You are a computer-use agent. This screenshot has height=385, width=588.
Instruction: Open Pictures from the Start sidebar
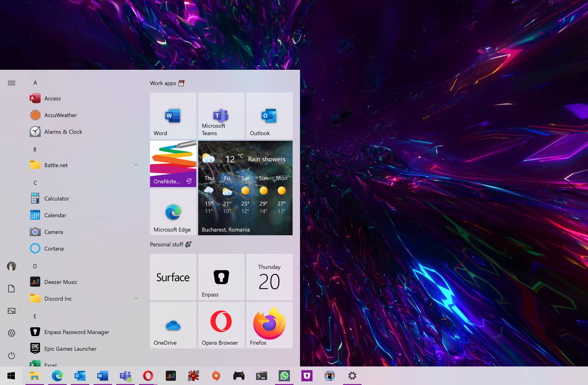click(11, 311)
